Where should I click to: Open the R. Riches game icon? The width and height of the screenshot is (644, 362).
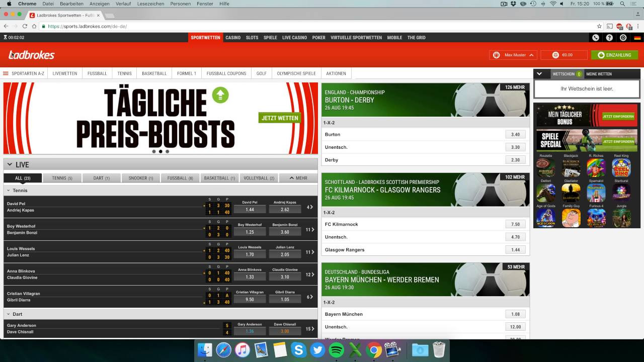pyautogui.click(x=596, y=168)
